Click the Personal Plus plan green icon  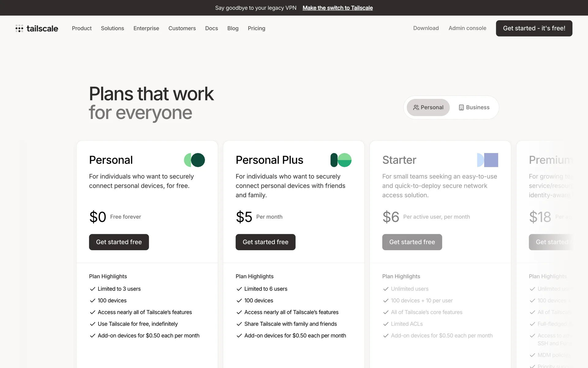coord(341,160)
